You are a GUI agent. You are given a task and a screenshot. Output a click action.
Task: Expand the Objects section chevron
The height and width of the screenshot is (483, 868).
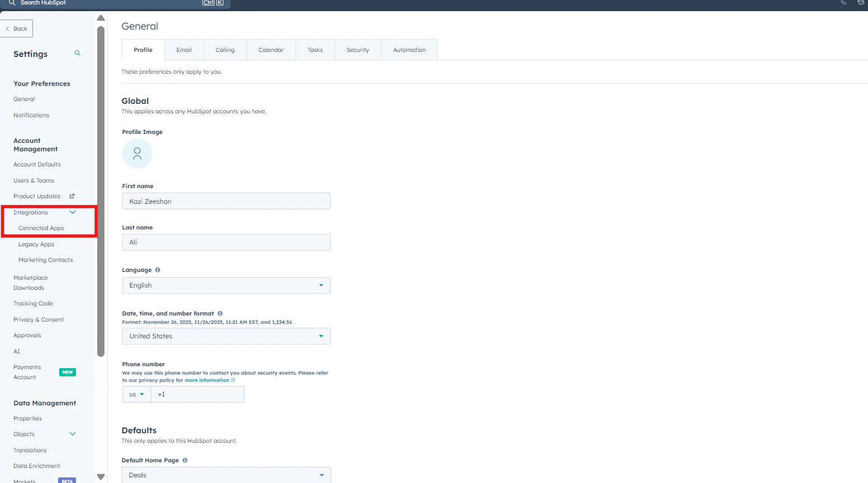point(73,434)
